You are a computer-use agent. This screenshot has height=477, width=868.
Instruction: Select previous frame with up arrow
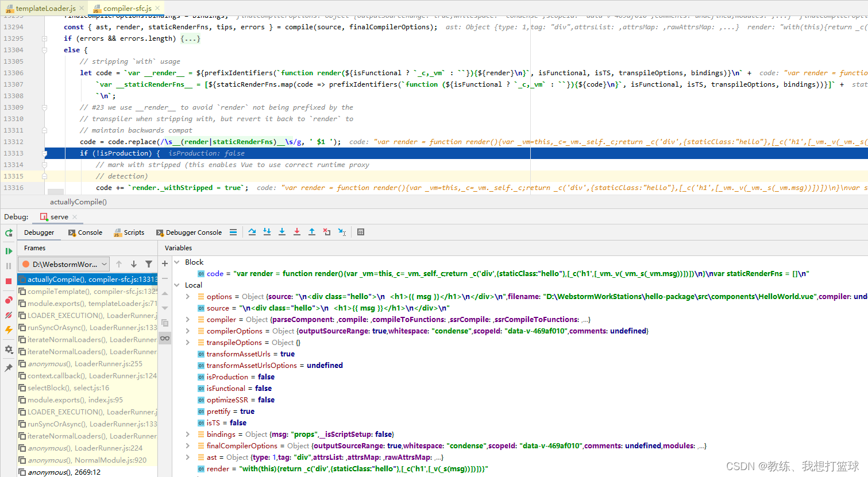coord(119,264)
